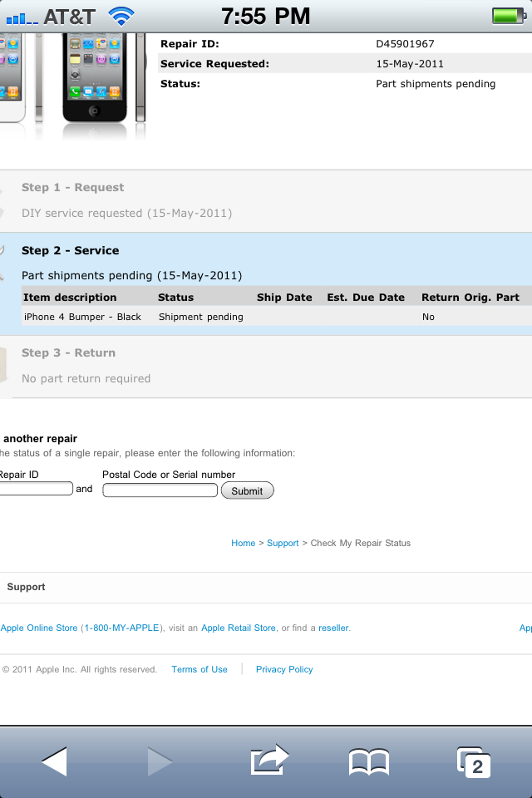Open the Apple Online Store link
The height and width of the screenshot is (798, 532).
[x=39, y=628]
